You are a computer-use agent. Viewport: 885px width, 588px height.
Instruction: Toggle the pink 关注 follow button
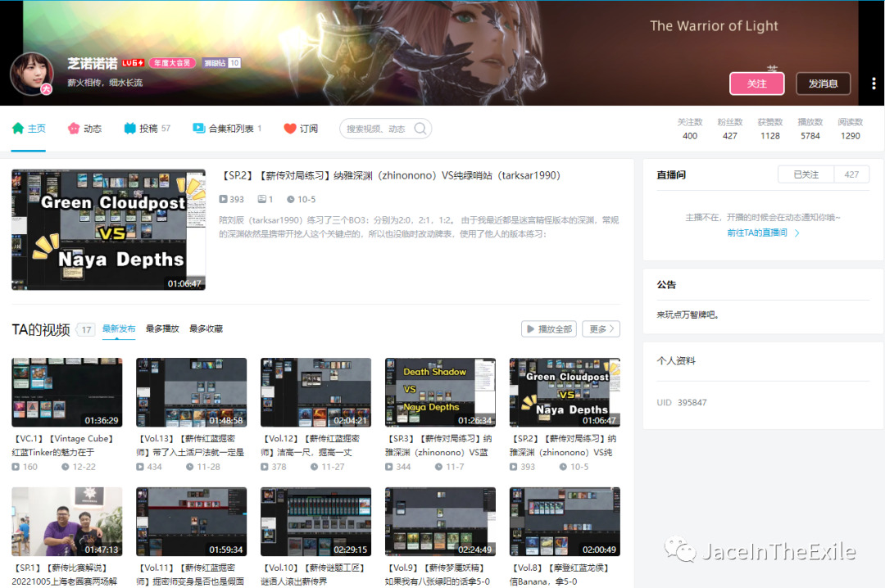coord(756,84)
